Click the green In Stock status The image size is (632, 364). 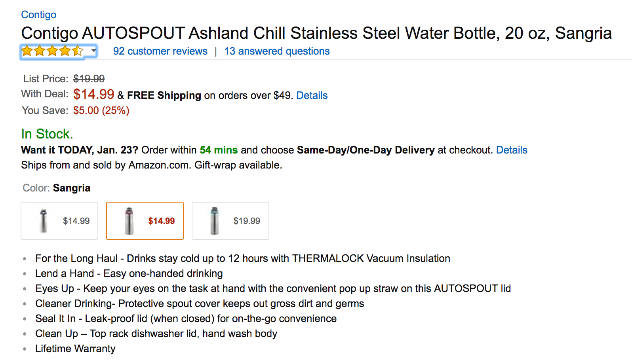point(47,134)
